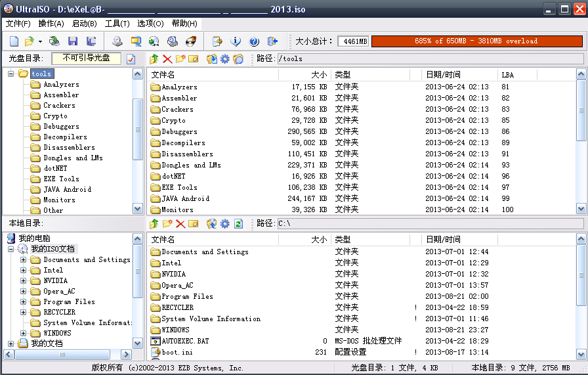Click the disc label icon left of /tools path
This screenshot has height=375, width=588.
(238, 59)
